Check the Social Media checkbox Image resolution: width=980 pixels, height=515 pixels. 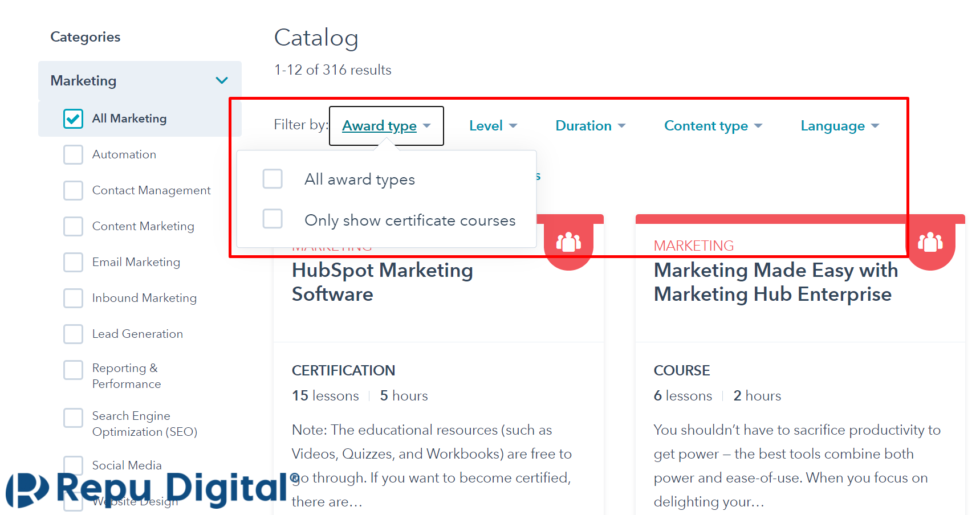73,465
